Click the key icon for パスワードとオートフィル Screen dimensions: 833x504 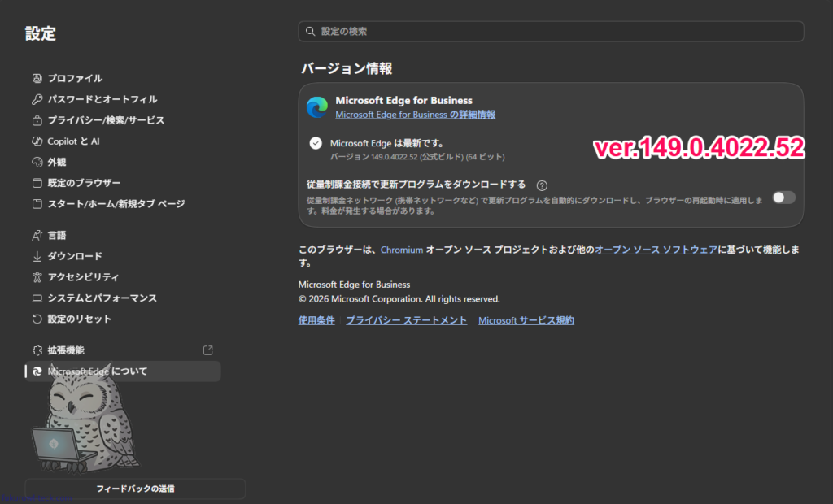[x=37, y=99]
